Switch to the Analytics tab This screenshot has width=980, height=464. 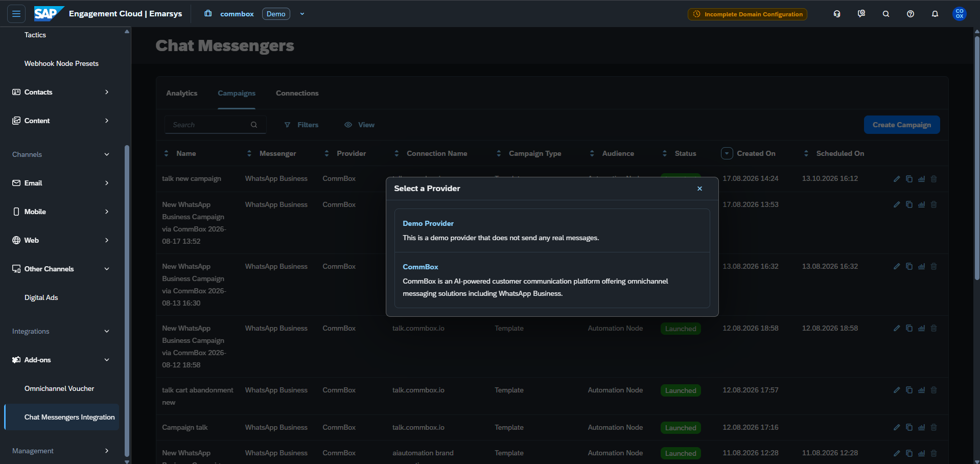pos(181,93)
